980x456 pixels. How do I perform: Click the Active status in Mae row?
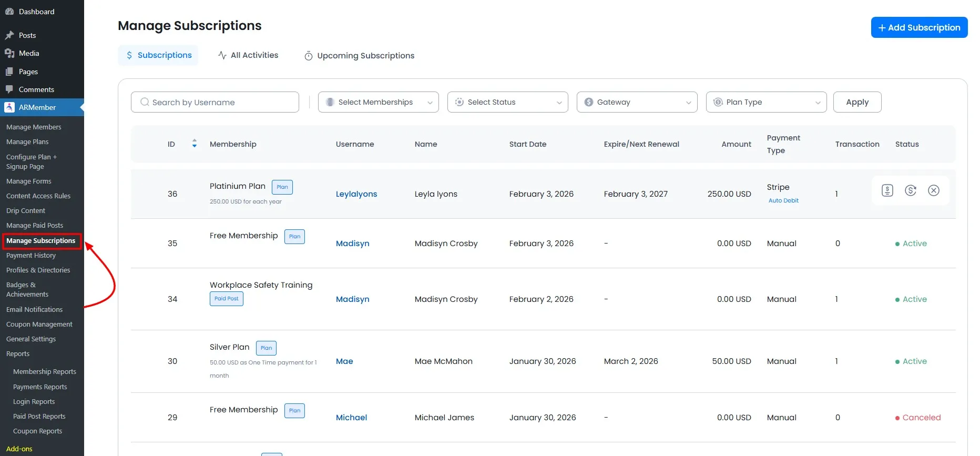click(x=911, y=361)
